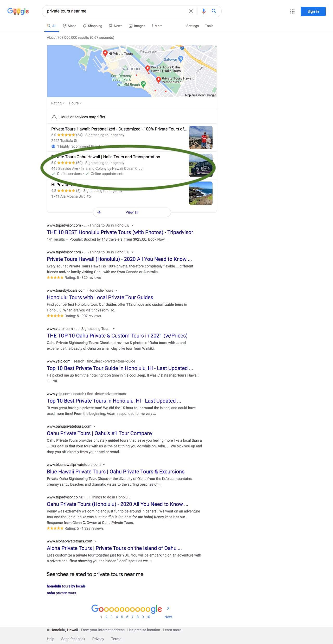Switch to the Maps tab
The image size is (333, 644).
(x=69, y=26)
